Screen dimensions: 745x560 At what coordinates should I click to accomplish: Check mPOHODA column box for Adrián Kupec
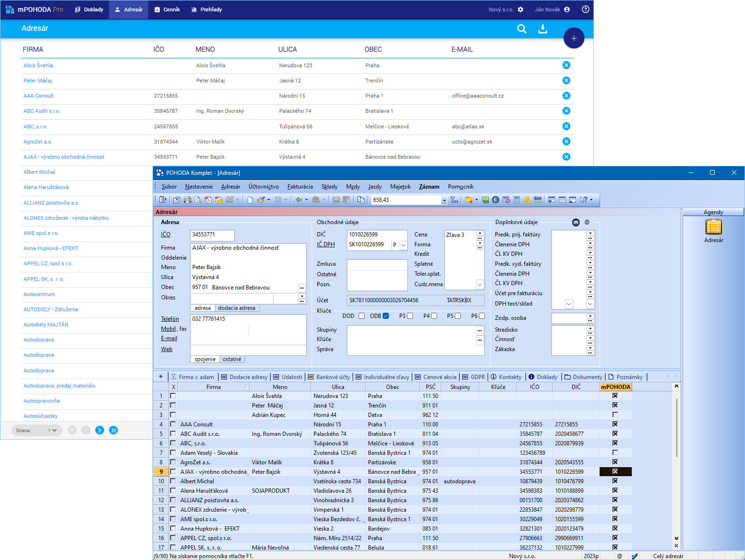coord(615,415)
